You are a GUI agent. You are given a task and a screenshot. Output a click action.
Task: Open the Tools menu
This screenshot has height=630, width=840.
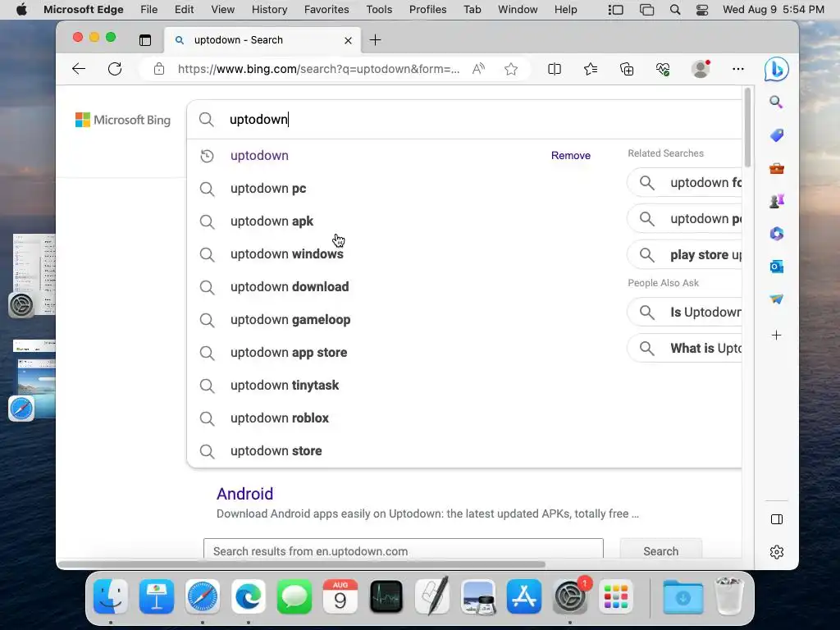coord(379,10)
